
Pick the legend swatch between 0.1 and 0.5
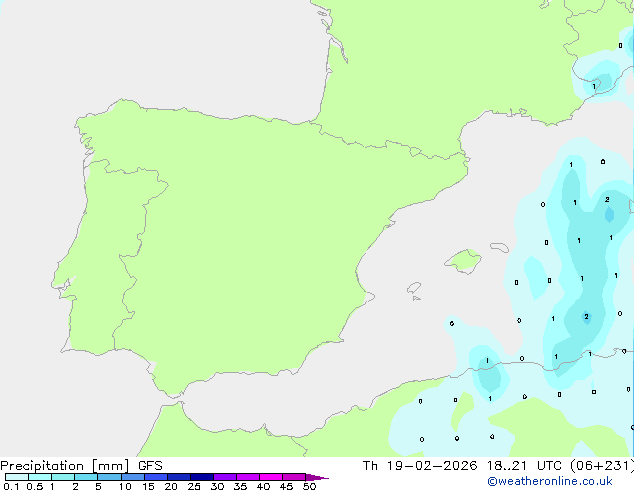[17, 477]
